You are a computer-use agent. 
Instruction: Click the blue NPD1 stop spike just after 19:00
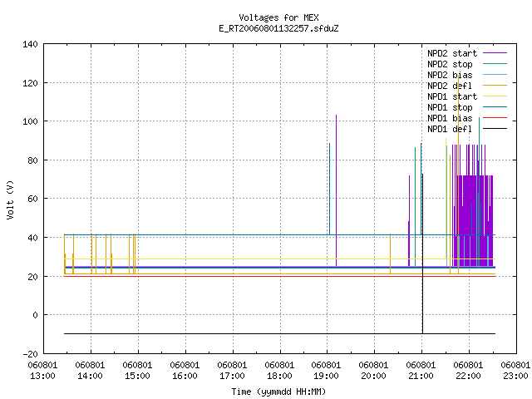click(x=329, y=189)
